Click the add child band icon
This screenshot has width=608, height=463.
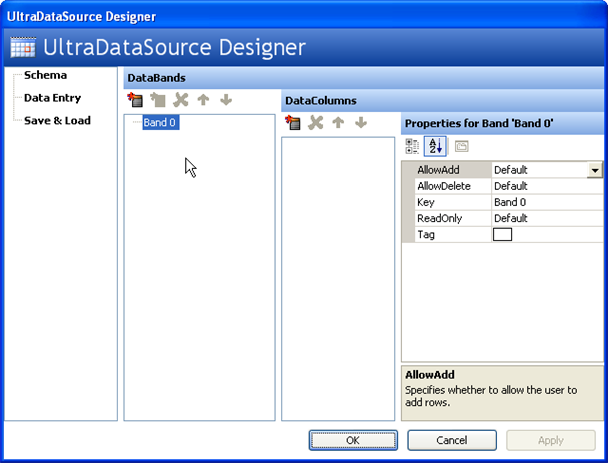pos(158,100)
